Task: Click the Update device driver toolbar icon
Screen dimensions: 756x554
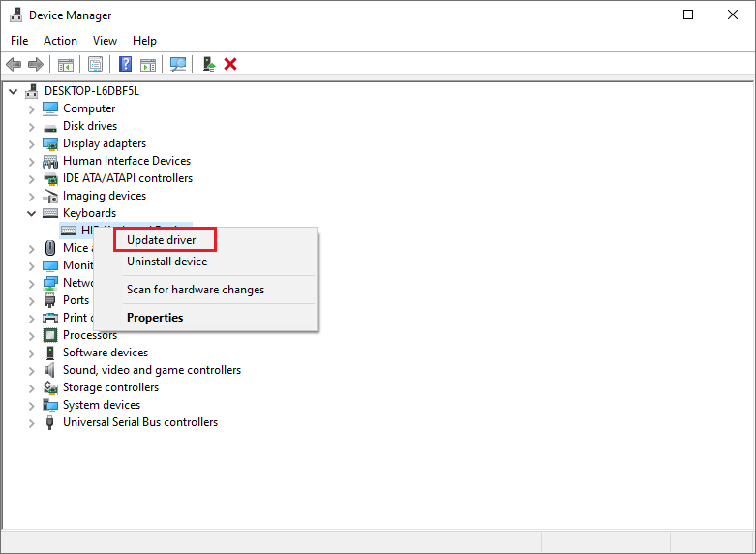Action: click(x=208, y=64)
